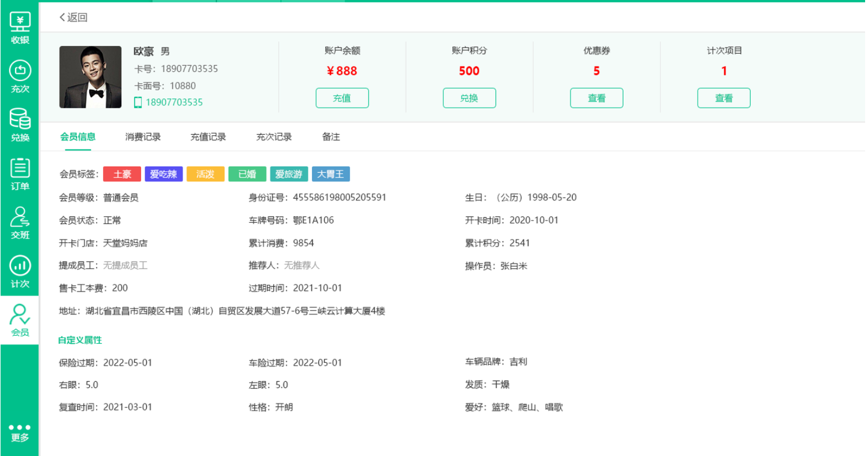Select the 会员 members icon
This screenshot has width=868, height=456.
(x=19, y=319)
